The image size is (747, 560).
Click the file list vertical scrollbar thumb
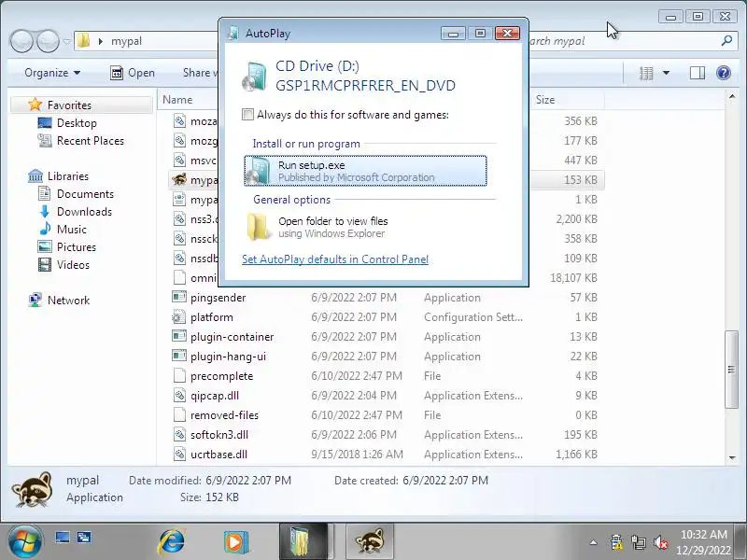click(x=731, y=369)
